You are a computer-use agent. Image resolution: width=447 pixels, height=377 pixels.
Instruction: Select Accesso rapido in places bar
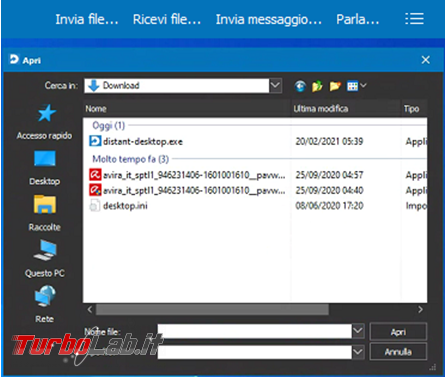44,122
